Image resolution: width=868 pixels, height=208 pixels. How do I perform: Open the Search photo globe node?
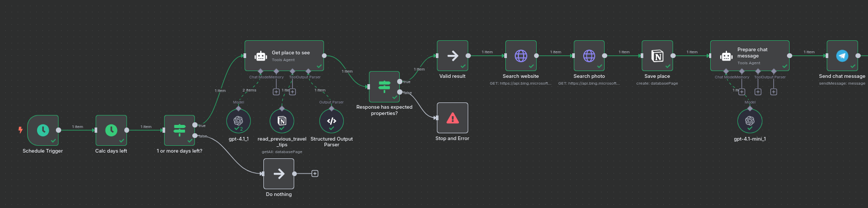click(x=589, y=56)
